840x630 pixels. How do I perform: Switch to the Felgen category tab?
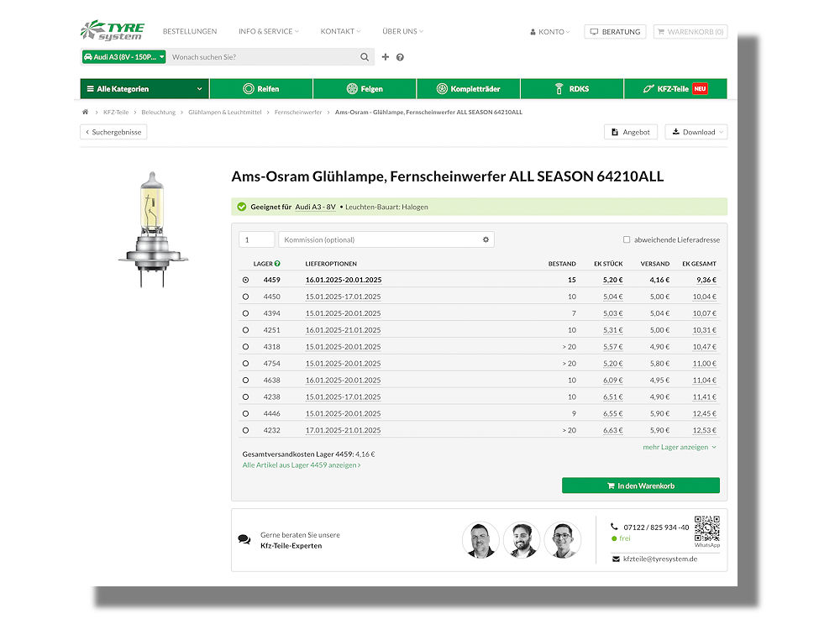(365, 89)
